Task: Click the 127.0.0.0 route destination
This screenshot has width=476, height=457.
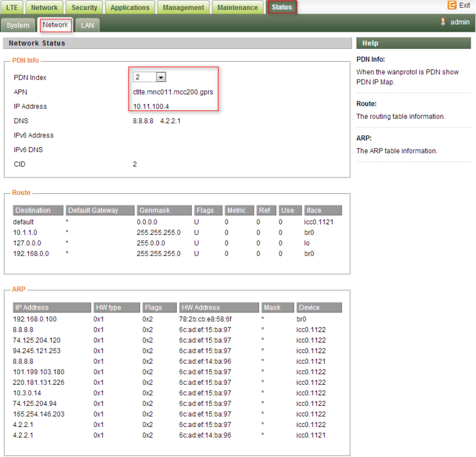Action: pos(27,243)
